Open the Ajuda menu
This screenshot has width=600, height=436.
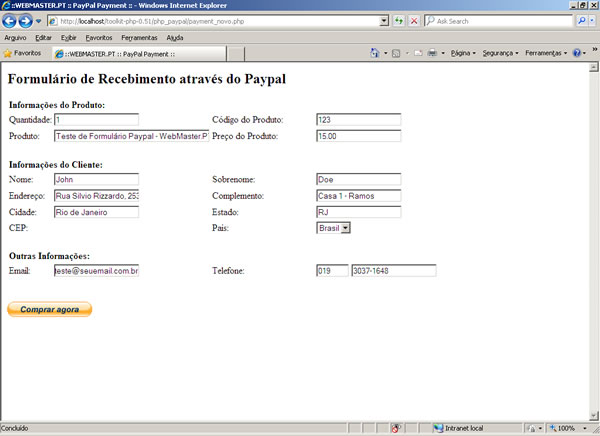[175, 38]
